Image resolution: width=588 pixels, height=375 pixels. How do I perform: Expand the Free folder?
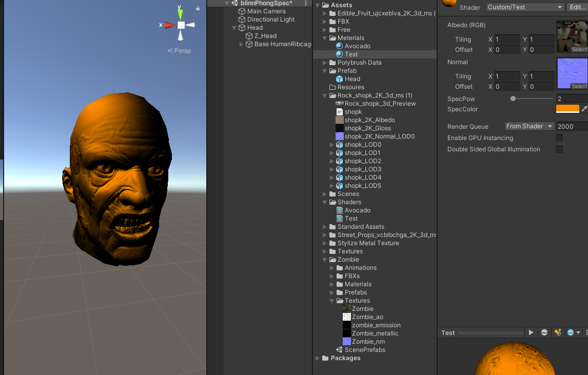tap(325, 30)
